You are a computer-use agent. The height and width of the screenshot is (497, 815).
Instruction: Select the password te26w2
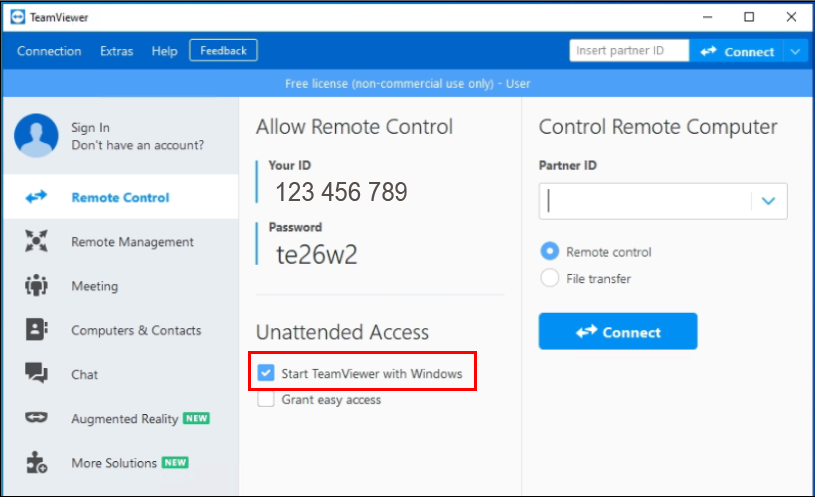317,254
